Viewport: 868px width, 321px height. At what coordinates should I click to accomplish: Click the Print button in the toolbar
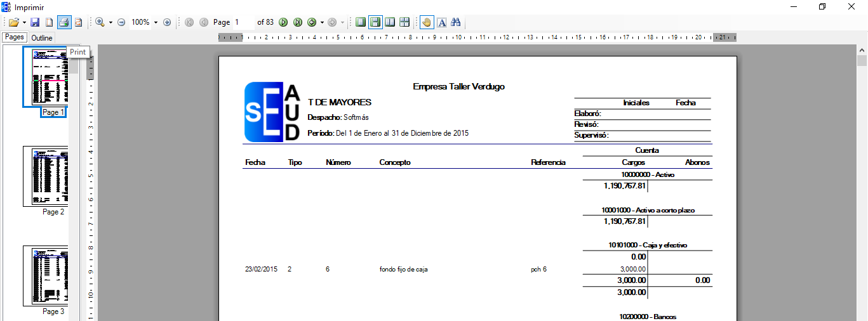pos(64,22)
